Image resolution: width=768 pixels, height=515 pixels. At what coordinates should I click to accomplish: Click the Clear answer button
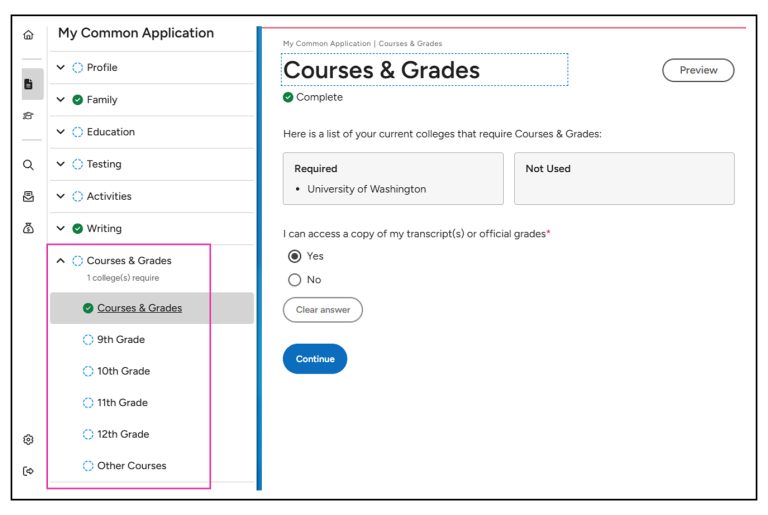tap(322, 310)
